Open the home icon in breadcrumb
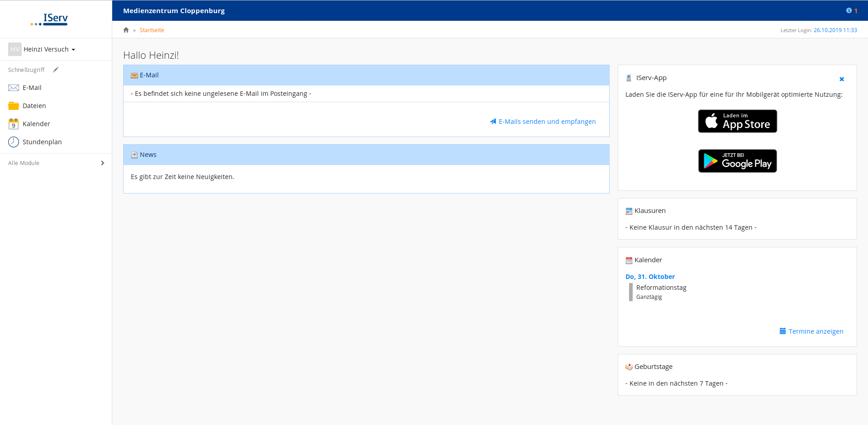 pyautogui.click(x=126, y=30)
